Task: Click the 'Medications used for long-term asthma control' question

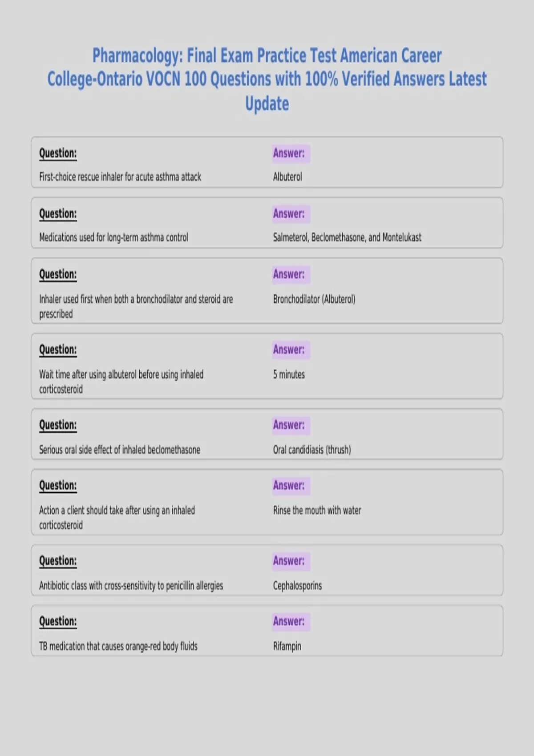Action: coord(113,237)
